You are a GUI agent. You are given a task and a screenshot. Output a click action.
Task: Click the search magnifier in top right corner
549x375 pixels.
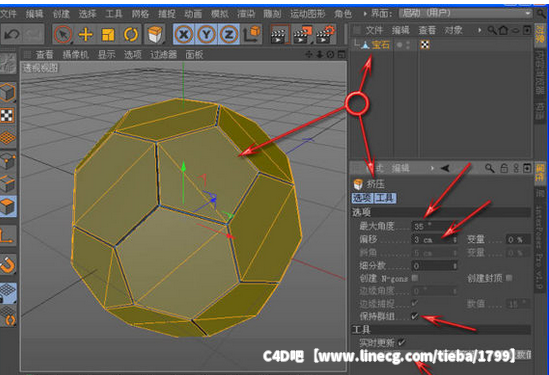541,14
